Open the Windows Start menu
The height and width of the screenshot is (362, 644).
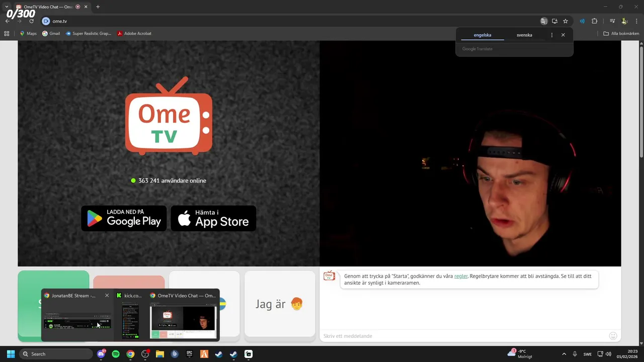11,354
